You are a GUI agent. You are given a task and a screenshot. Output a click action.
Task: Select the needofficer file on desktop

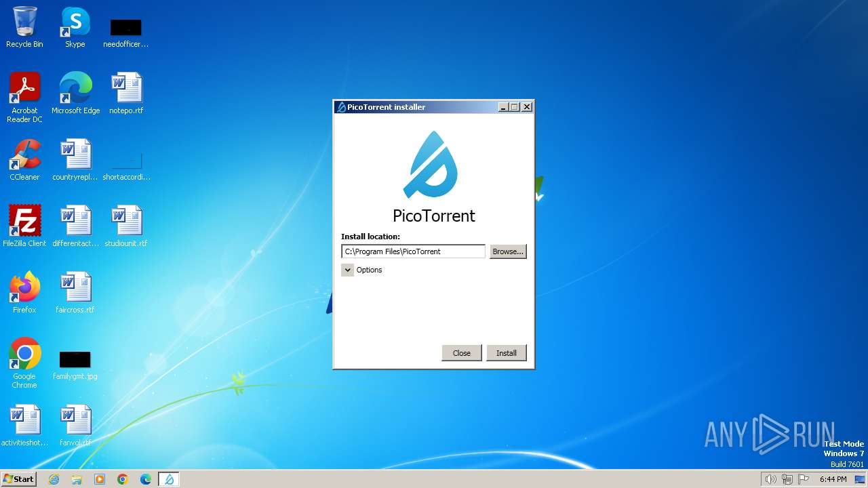(125, 32)
